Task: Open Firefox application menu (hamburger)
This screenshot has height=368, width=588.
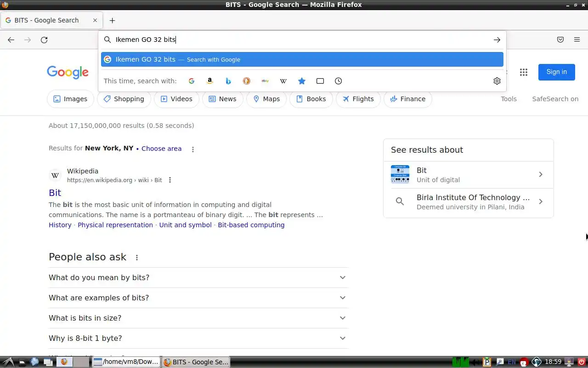Action: point(577,40)
